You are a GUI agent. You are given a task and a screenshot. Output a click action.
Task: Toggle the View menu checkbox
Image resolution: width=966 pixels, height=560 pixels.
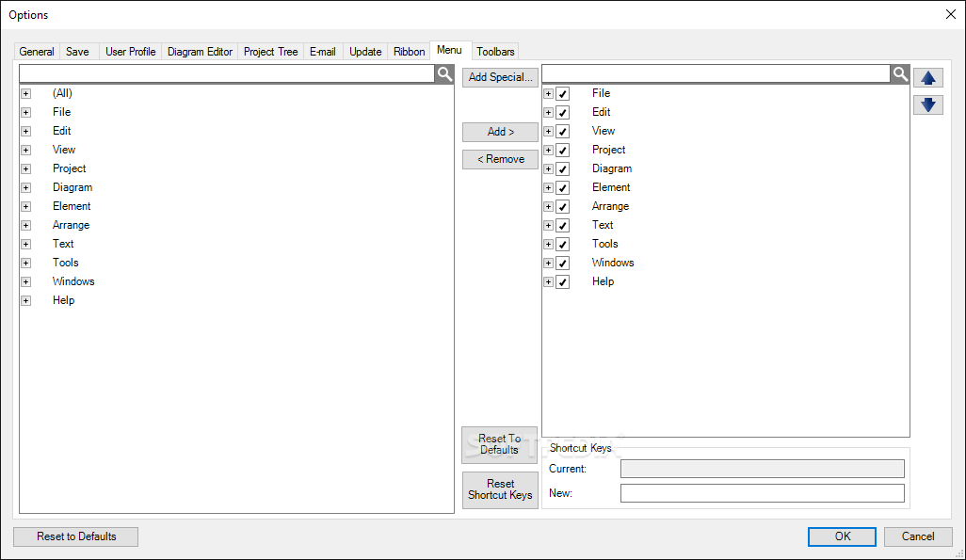(562, 131)
